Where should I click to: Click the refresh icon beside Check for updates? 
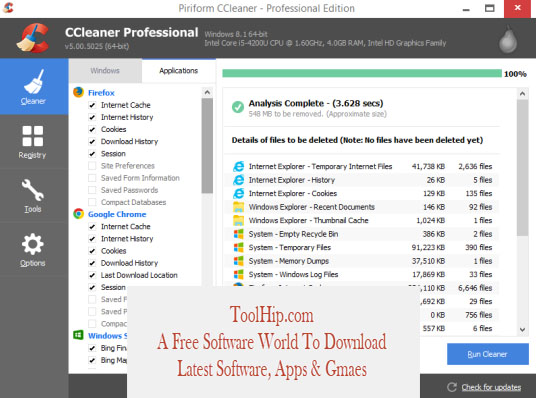(x=452, y=387)
